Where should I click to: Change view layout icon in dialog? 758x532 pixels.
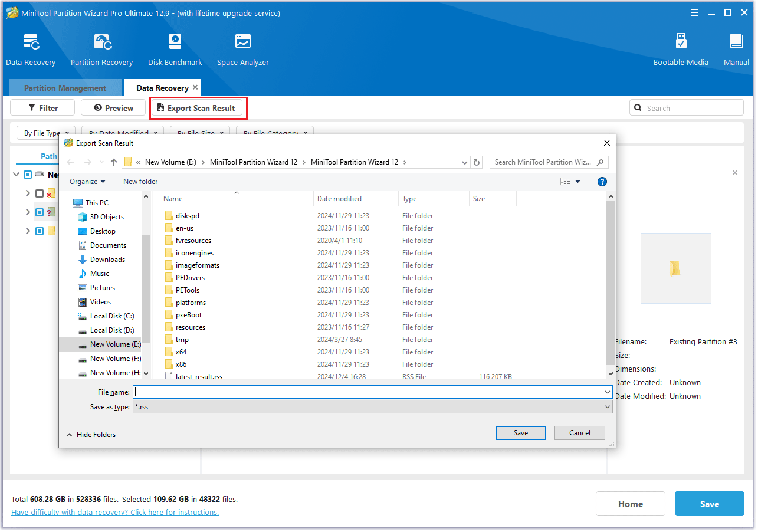click(565, 182)
